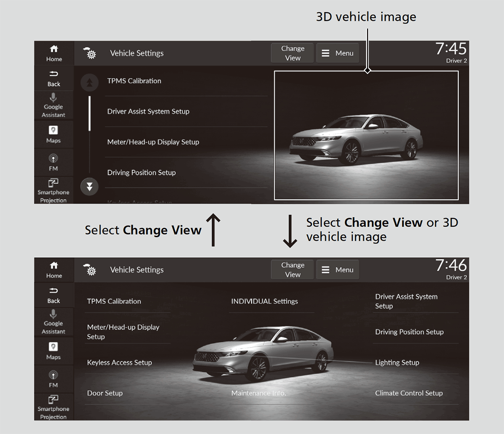
Task: Tap the boxed 3D vehicle image
Action: pyautogui.click(x=366, y=135)
